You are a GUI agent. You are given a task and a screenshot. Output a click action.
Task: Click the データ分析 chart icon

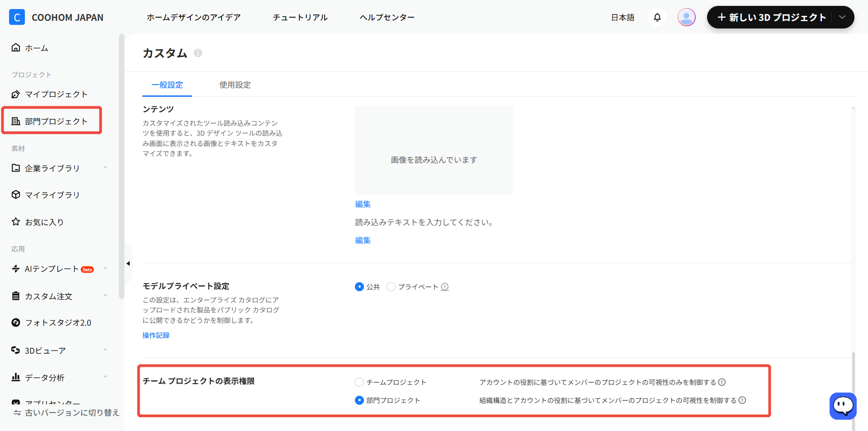pos(16,377)
